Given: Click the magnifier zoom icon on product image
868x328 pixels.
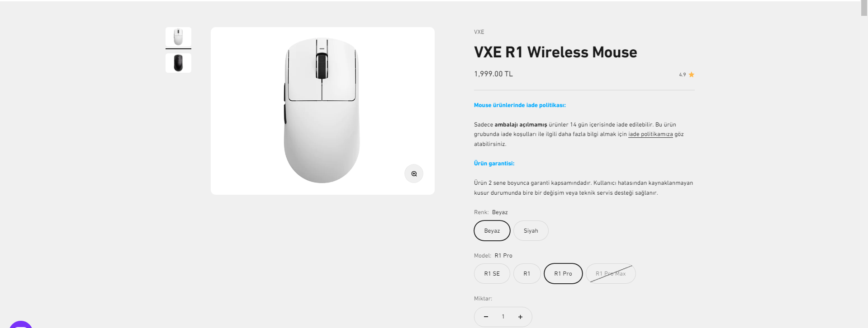Looking at the screenshot, I should pyautogui.click(x=414, y=173).
